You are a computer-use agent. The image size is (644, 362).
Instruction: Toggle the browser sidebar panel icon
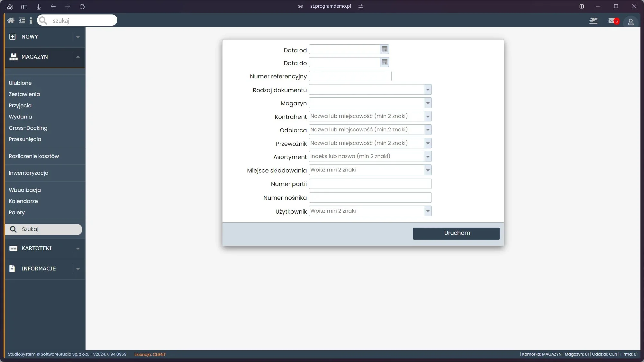coord(24,6)
